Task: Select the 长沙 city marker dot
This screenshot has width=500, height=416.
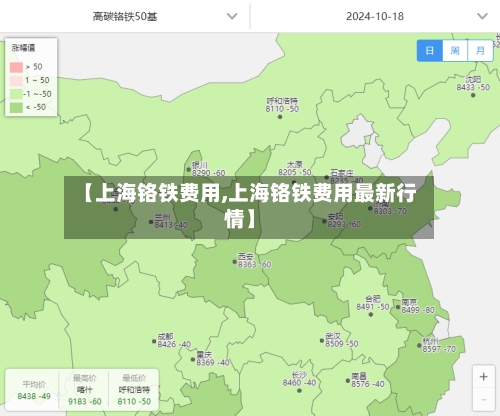Action: tap(299, 391)
